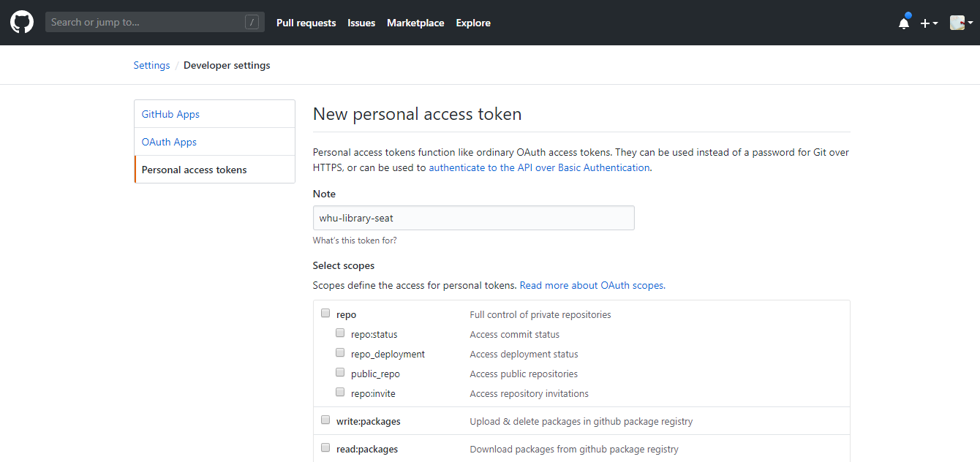
Task: Open Pull requests in the header
Action: pos(306,23)
